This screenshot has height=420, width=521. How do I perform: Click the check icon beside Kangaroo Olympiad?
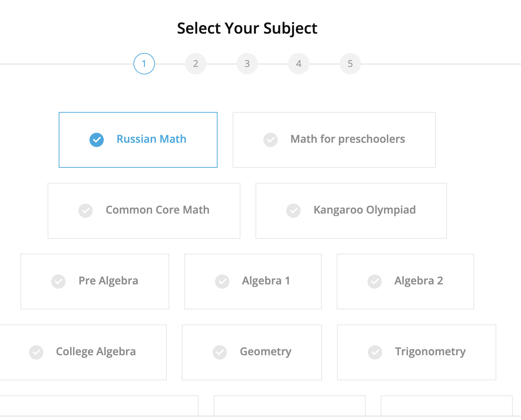[x=293, y=211]
